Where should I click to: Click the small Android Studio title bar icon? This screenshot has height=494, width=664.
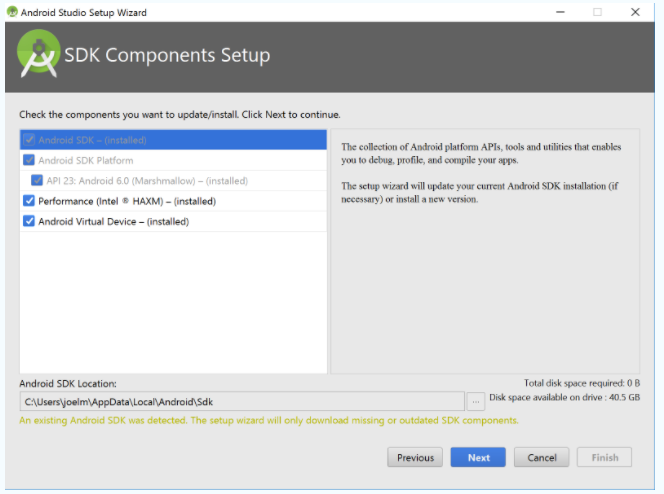pos(12,12)
